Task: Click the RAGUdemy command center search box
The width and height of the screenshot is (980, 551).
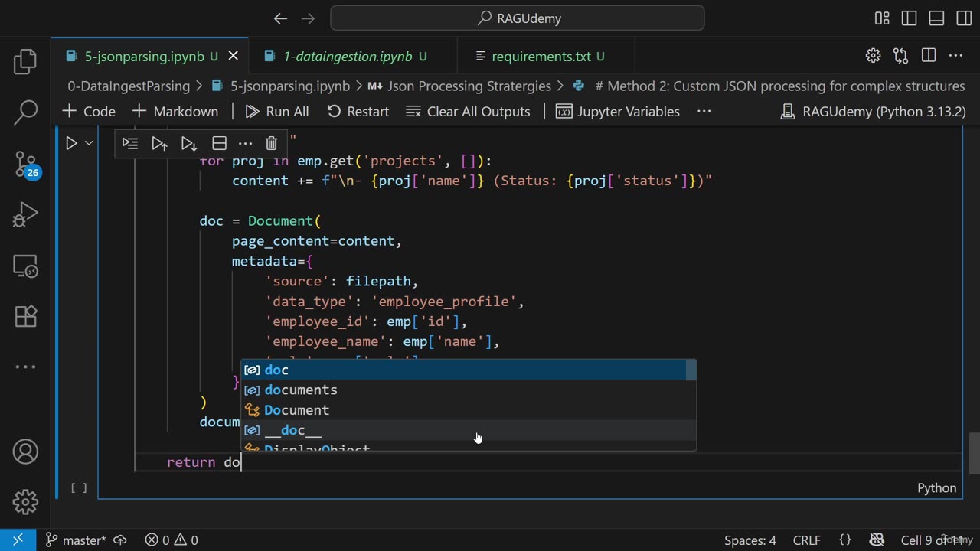Action: pyautogui.click(x=518, y=18)
